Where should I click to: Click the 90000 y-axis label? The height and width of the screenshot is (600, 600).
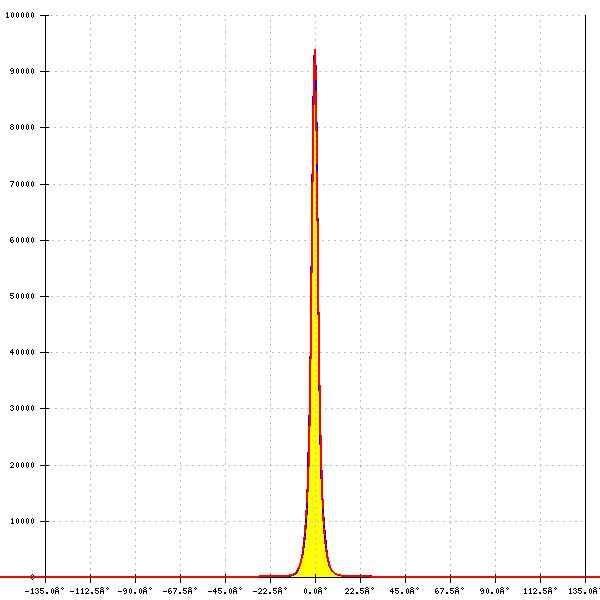[22, 71]
